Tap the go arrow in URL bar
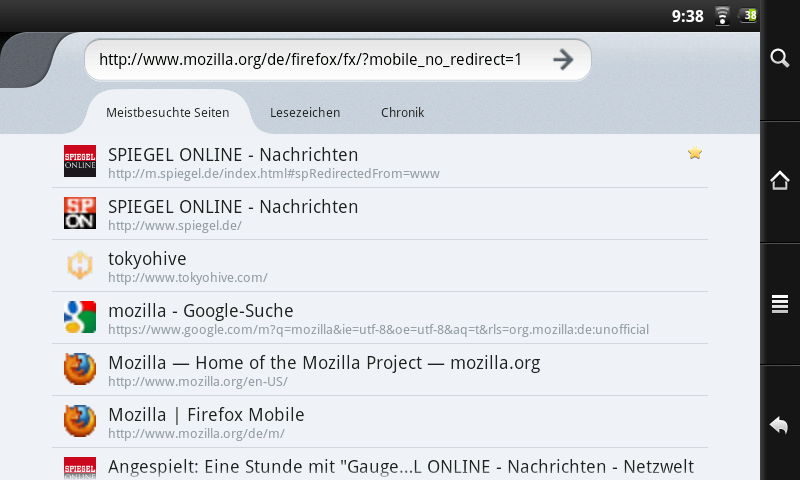The height and width of the screenshot is (480, 800). point(563,60)
